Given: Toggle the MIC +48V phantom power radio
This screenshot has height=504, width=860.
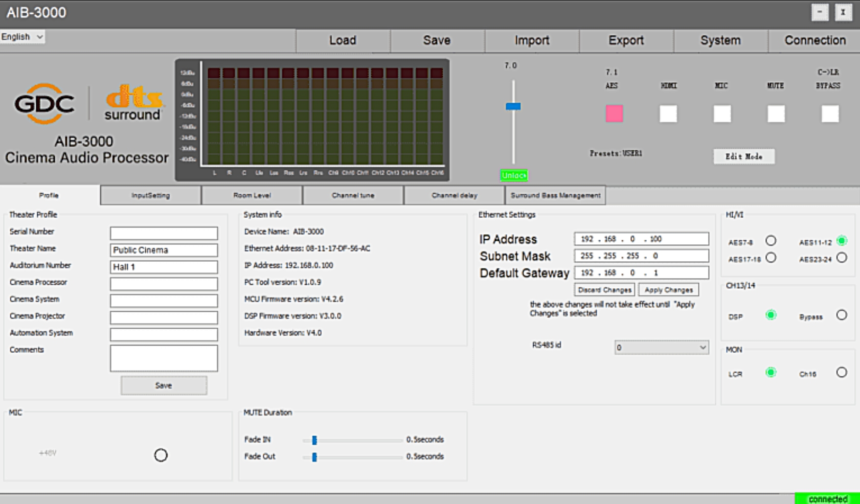Looking at the screenshot, I should [x=161, y=455].
